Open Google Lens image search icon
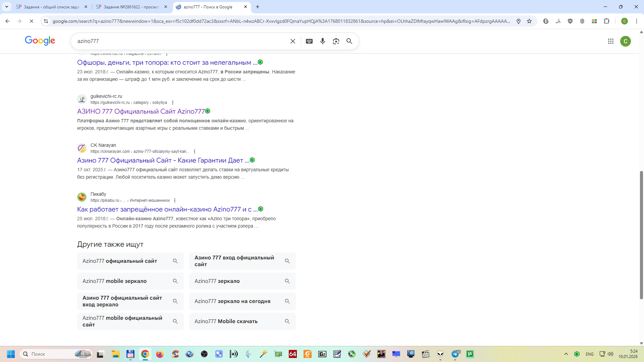The image size is (644, 362). 336,41
